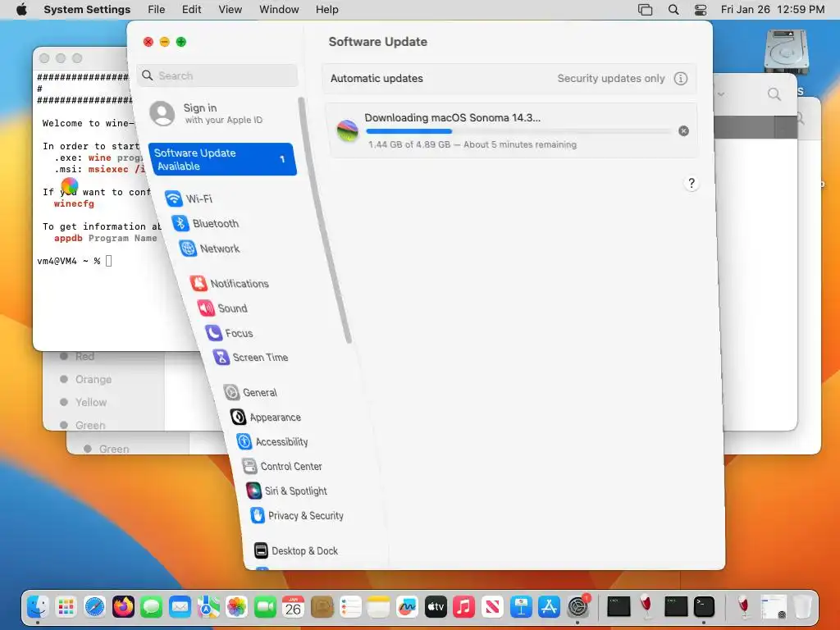Open the App Store from the Dock
Viewport: 840px width, 630px height.
tap(549, 607)
